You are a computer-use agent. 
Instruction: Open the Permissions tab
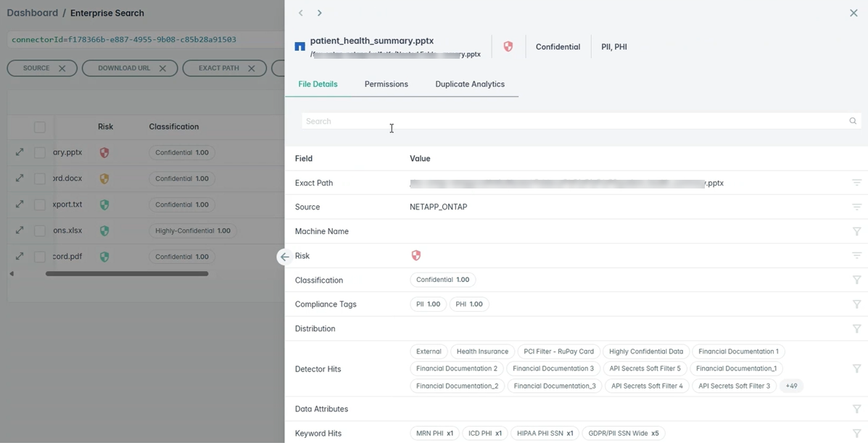click(386, 84)
